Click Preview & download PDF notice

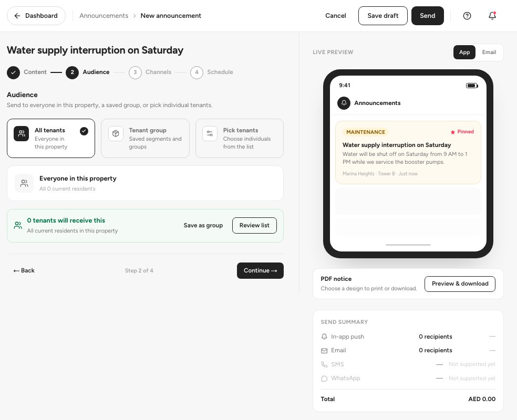460,284
